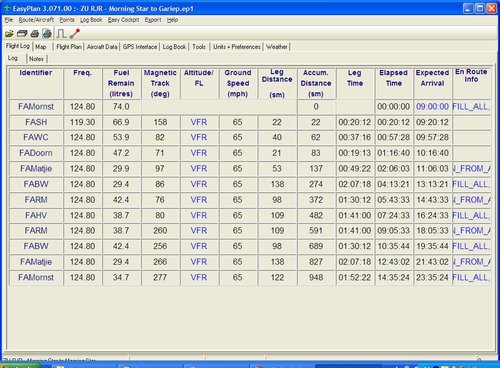The width and height of the screenshot is (500, 368).
Task: Click the 74.0 fuel remaining cell
Action: [x=121, y=107]
